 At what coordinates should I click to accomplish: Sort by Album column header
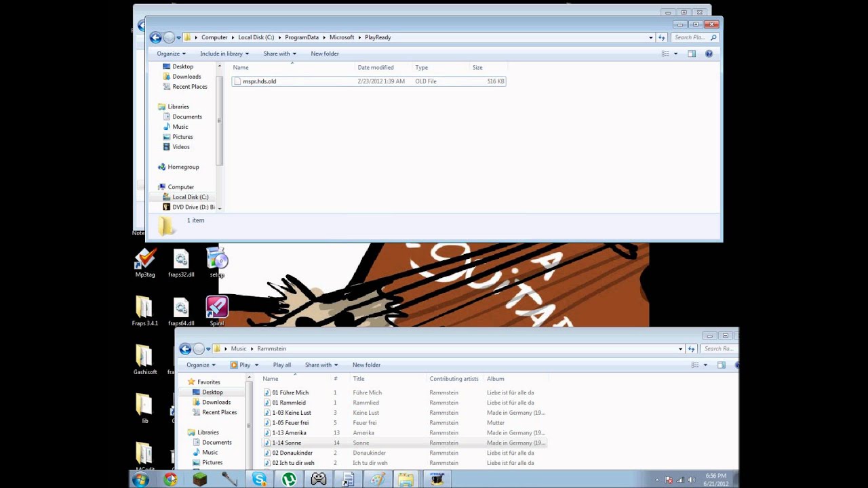[515, 379]
